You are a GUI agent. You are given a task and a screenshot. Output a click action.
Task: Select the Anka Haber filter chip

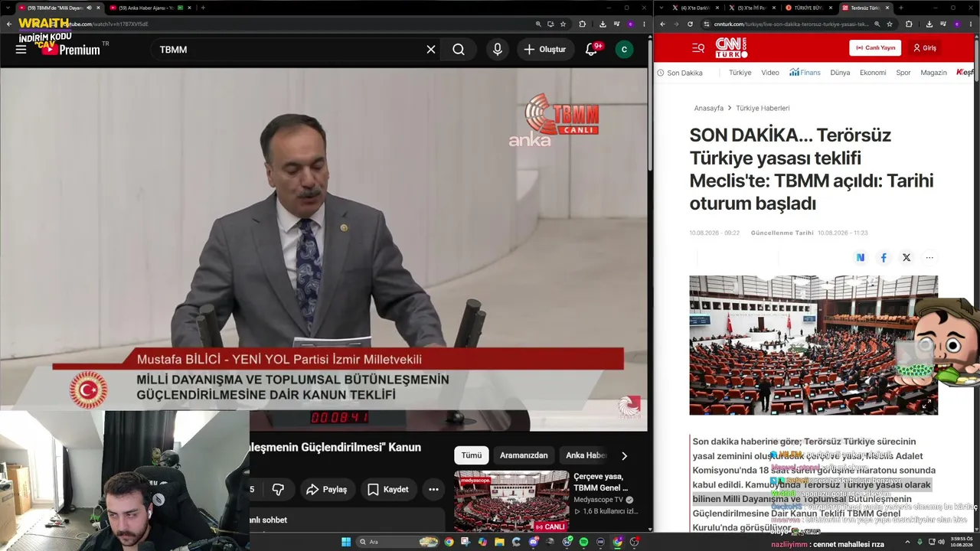[586, 455]
